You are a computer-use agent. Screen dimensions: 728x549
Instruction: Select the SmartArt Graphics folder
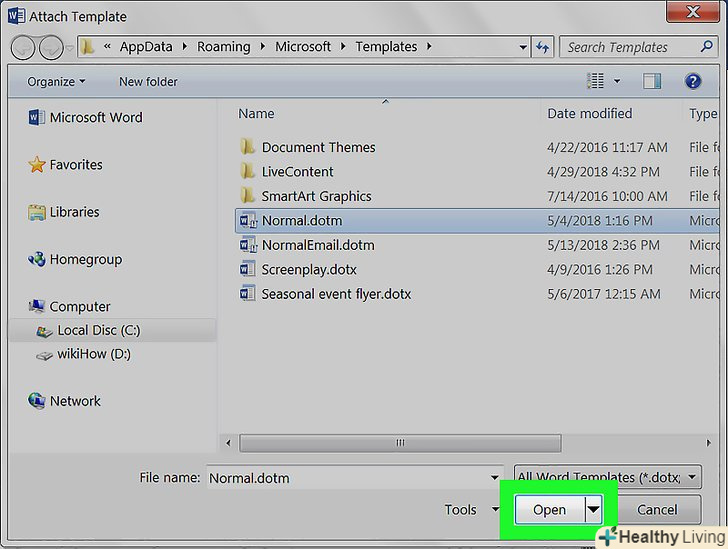click(316, 196)
